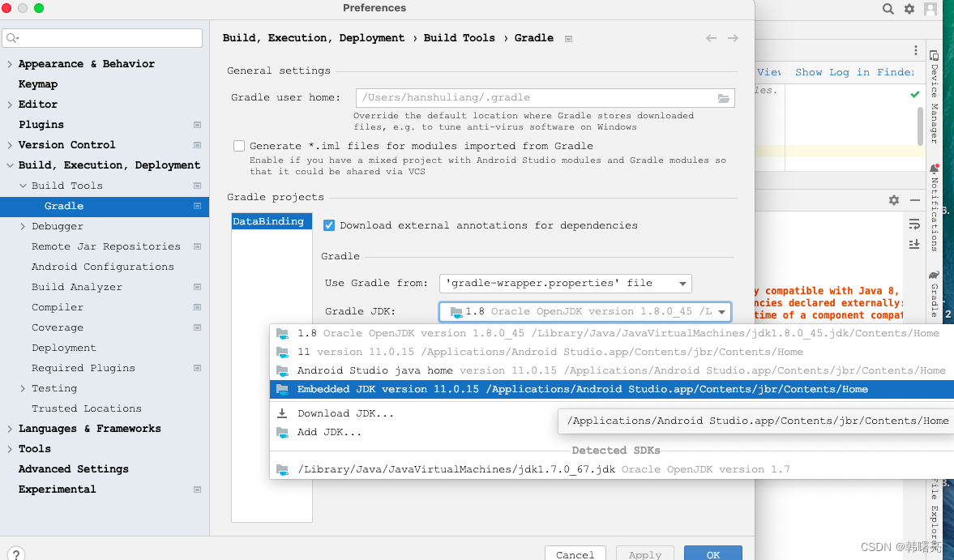Screen dimensions: 954x560
Task: Open Advanced Settings page
Action: [73, 469]
